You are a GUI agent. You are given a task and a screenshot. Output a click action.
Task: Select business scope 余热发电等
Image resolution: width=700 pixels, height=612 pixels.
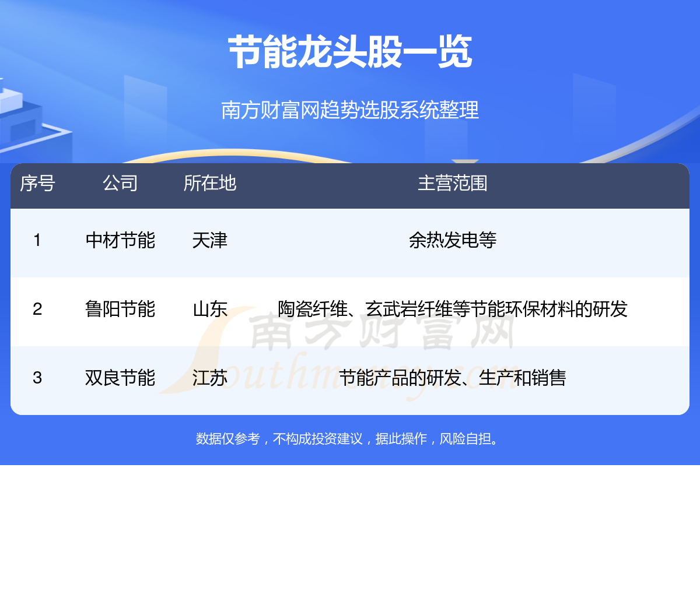[x=453, y=240]
